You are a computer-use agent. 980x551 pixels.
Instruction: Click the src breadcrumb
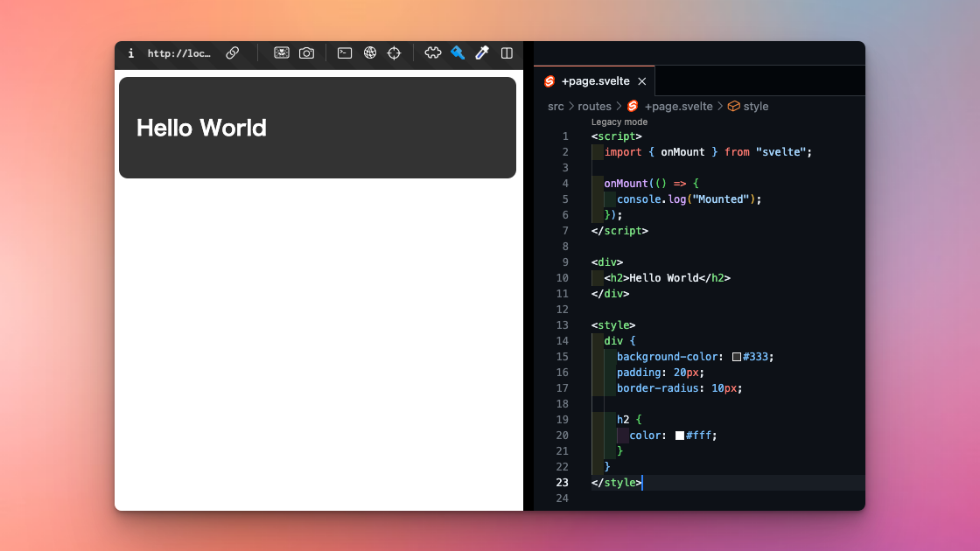[556, 106]
